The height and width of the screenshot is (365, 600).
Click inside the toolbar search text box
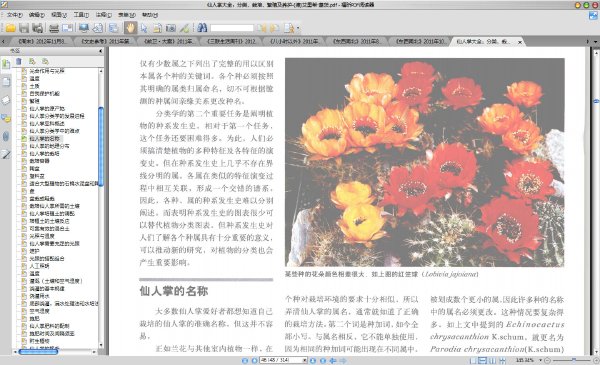pos(232,28)
